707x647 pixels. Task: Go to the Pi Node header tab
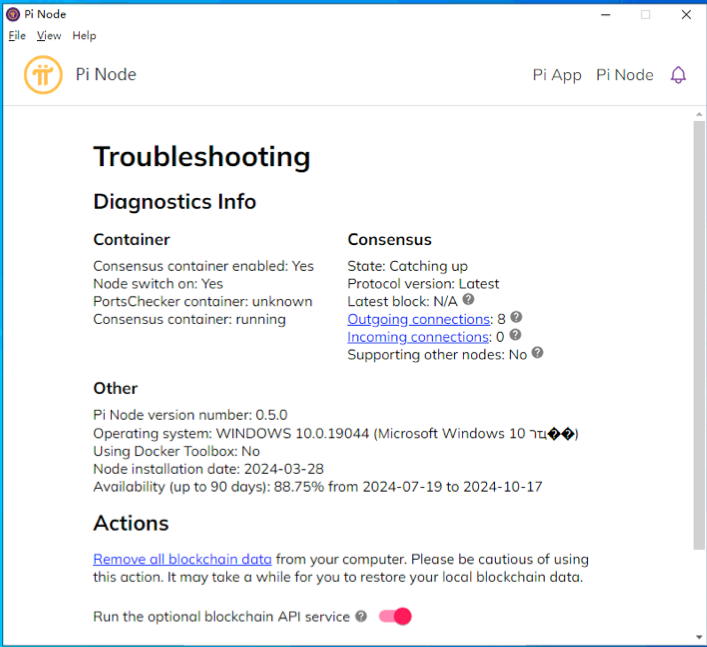pos(624,75)
